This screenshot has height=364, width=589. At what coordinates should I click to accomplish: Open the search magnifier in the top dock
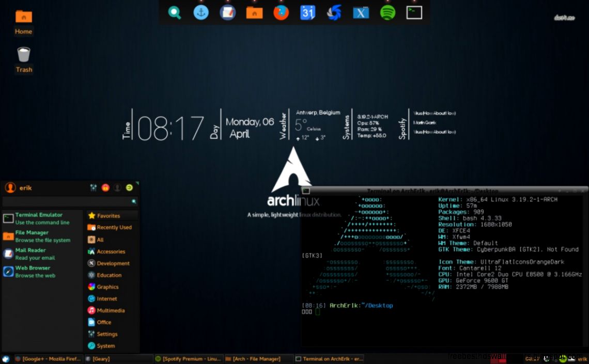point(174,13)
